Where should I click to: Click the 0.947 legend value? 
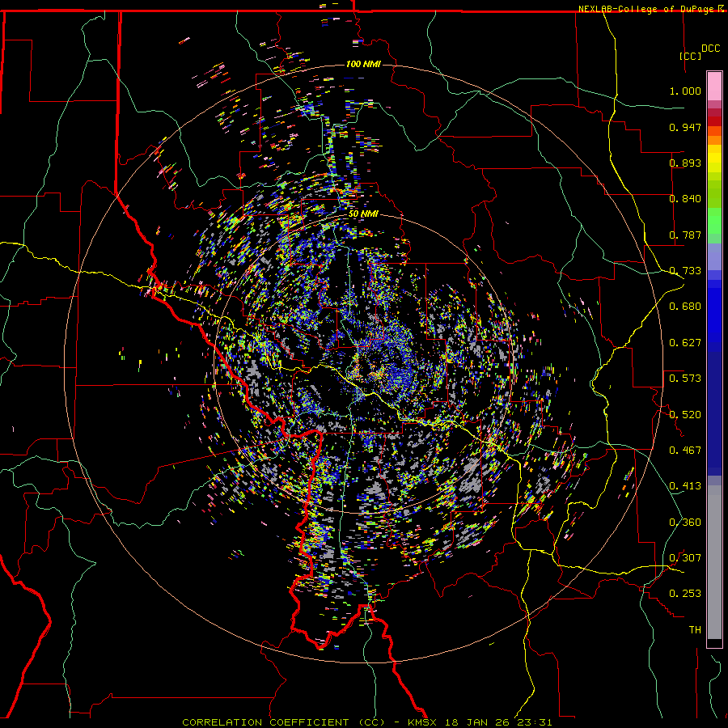coord(685,127)
